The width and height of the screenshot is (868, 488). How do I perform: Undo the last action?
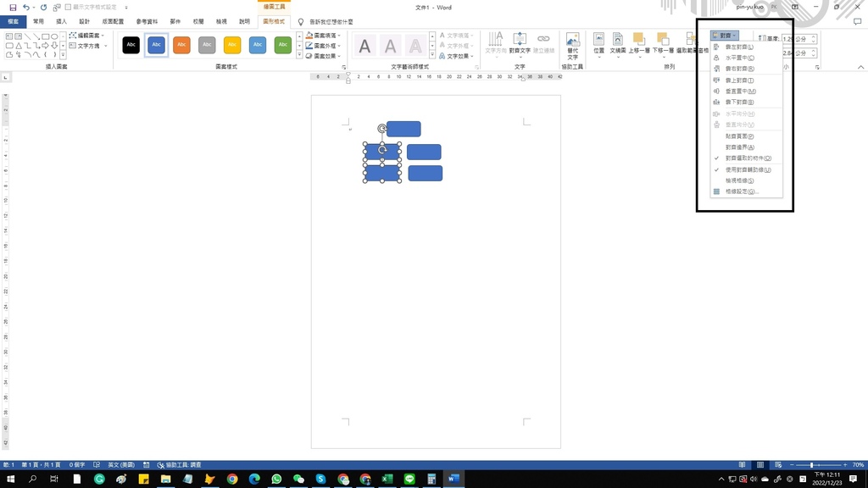click(x=25, y=7)
